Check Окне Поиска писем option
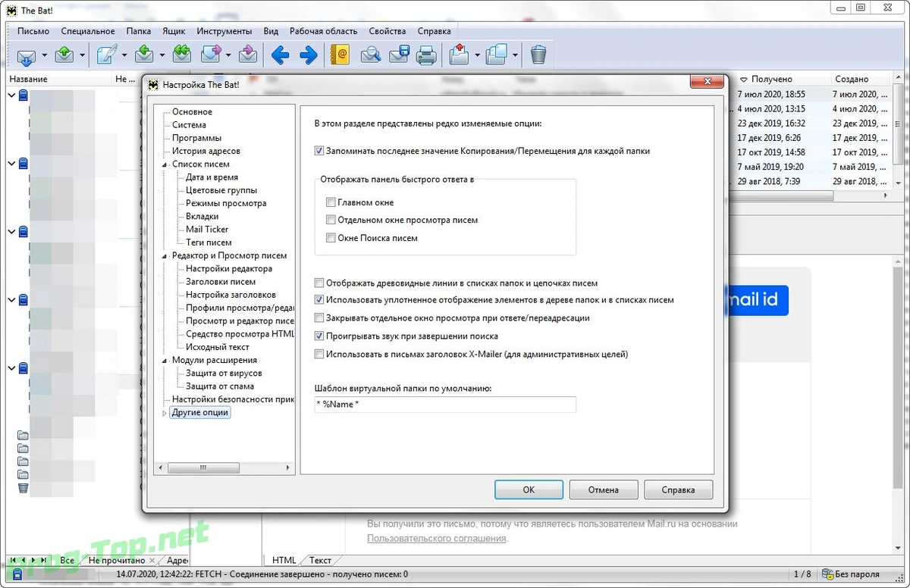The image size is (910, 588). point(331,238)
